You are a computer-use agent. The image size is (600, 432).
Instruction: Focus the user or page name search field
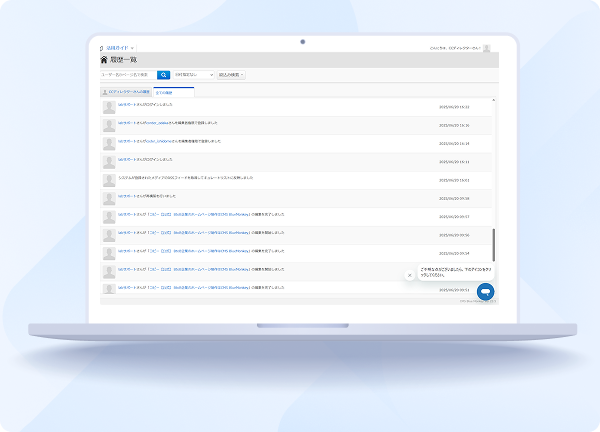129,75
